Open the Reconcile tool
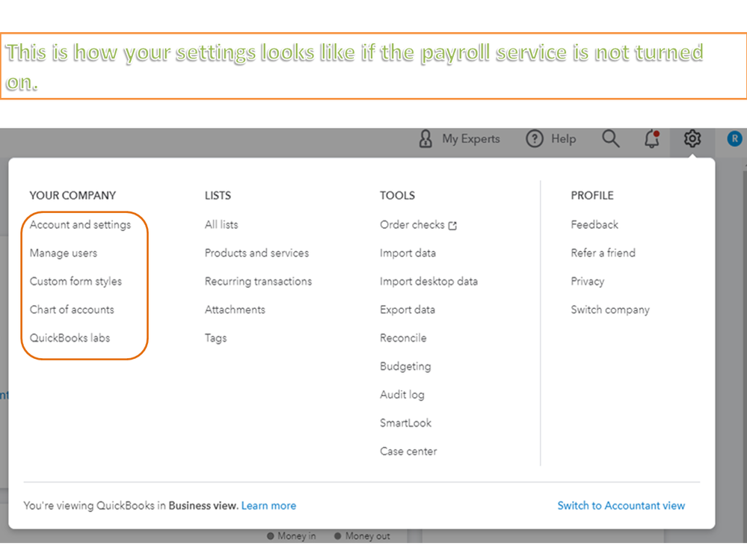This screenshot has height=560, width=747. tap(403, 338)
